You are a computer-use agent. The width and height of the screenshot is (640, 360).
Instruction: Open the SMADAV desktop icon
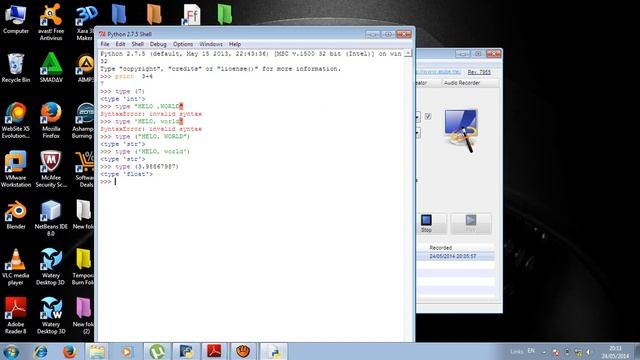(x=51, y=68)
